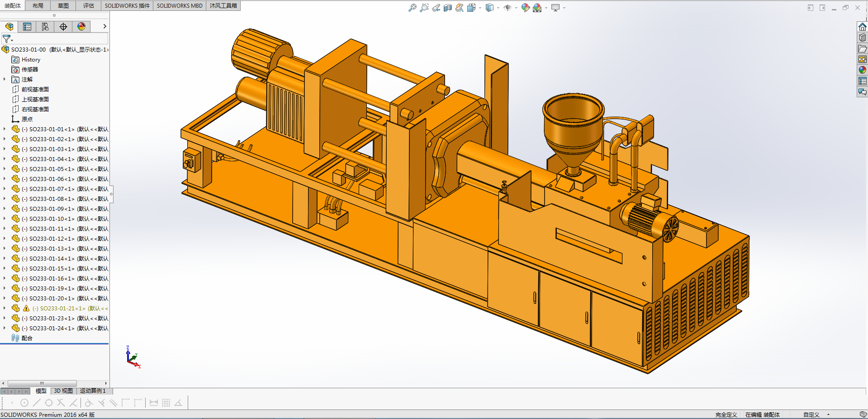Expand the 注解 annotations folder
The height and width of the screenshot is (419, 868).
[x=5, y=79]
